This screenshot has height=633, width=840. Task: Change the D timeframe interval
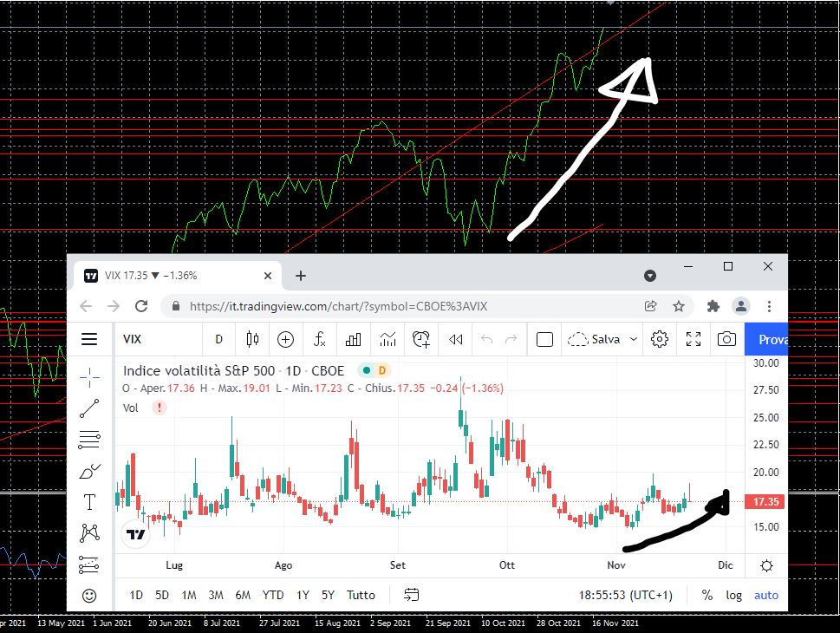point(218,339)
